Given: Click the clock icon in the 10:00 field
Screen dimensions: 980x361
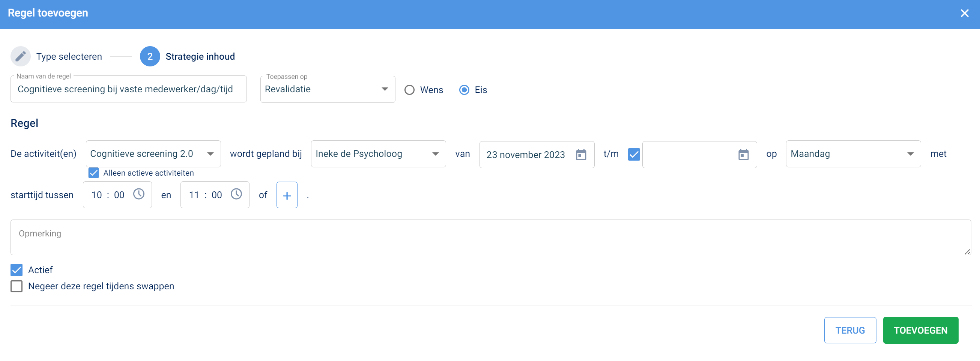Looking at the screenshot, I should click(x=139, y=194).
